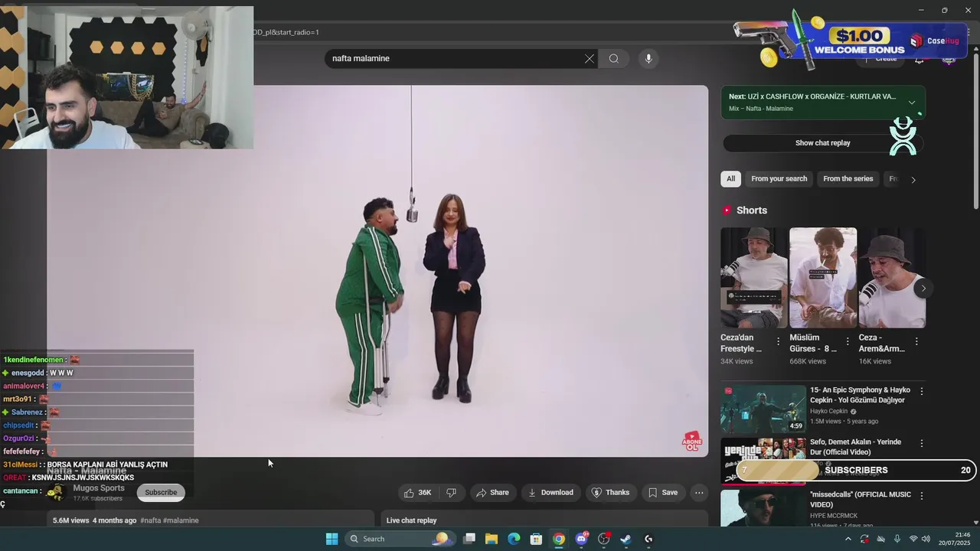Image resolution: width=980 pixels, height=551 pixels.
Task: Click the Abone Ol watermark on video
Action: (692, 442)
